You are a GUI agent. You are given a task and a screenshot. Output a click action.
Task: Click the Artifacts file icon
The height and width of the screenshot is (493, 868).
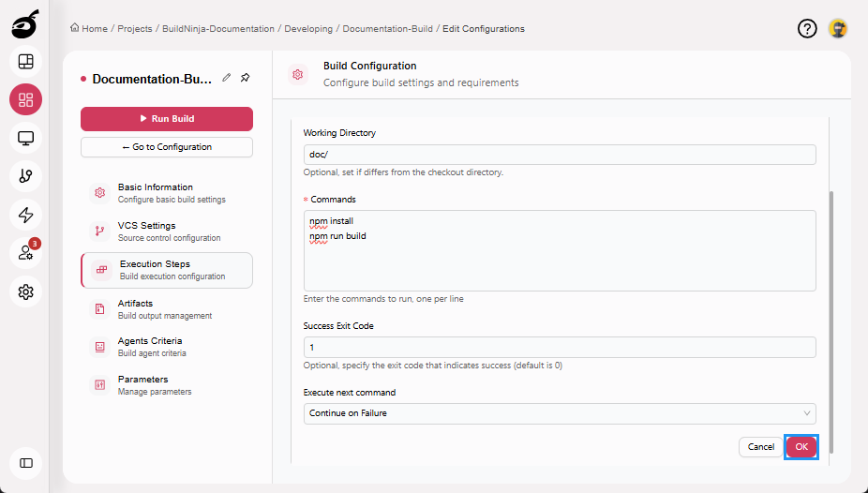click(x=99, y=308)
